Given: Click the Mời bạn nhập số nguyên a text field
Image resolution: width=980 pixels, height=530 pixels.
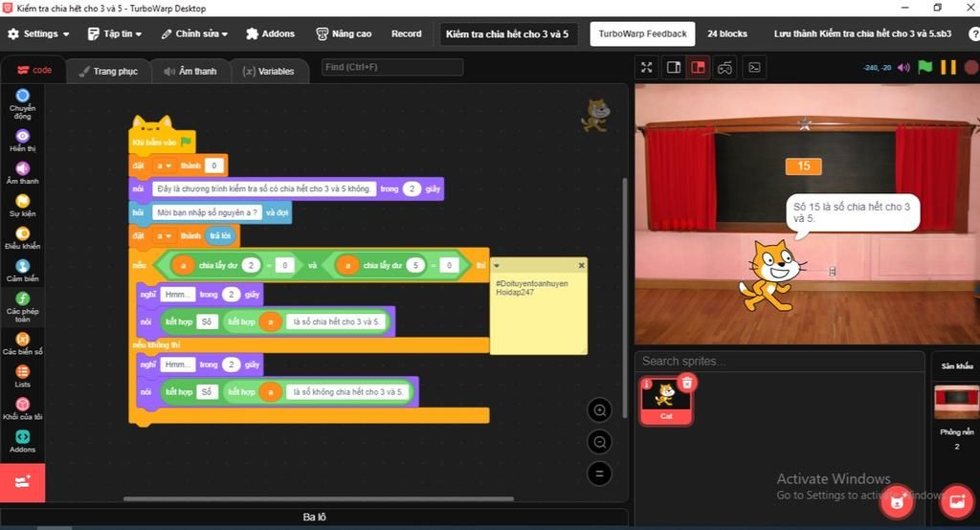Looking at the screenshot, I should [x=207, y=212].
